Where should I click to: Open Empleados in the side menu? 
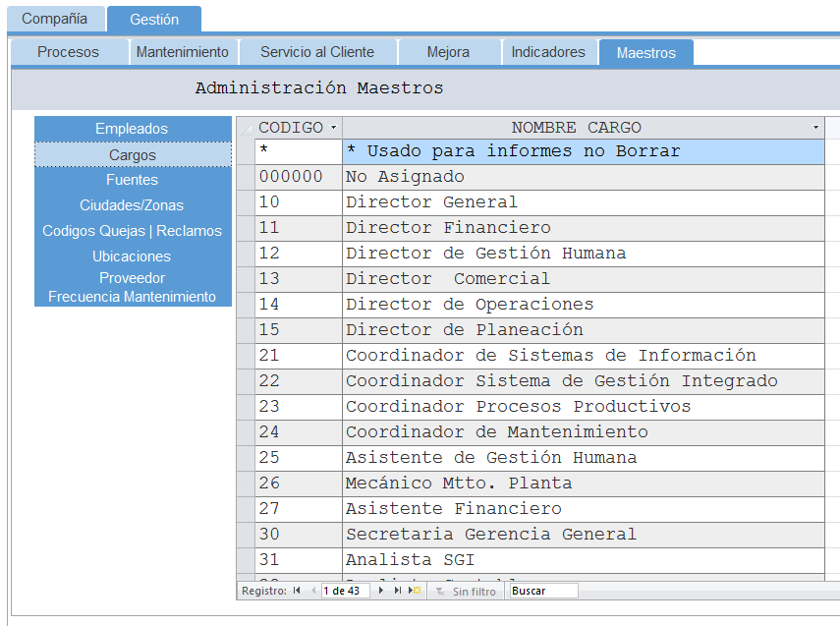pyautogui.click(x=132, y=129)
